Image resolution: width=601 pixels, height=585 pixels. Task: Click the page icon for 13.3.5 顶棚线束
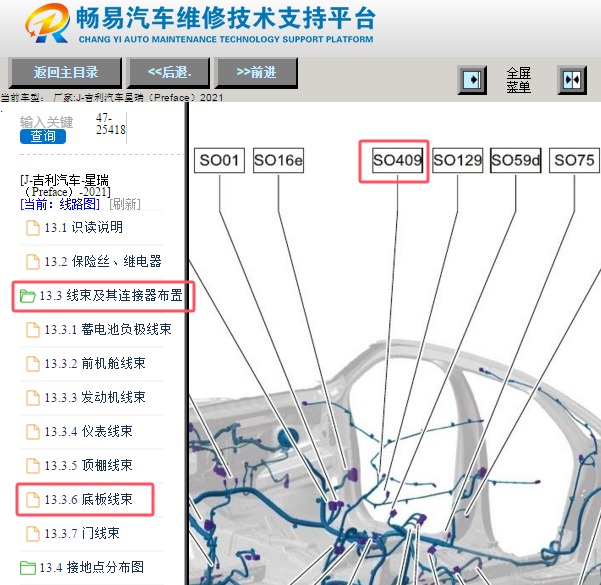click(x=33, y=466)
